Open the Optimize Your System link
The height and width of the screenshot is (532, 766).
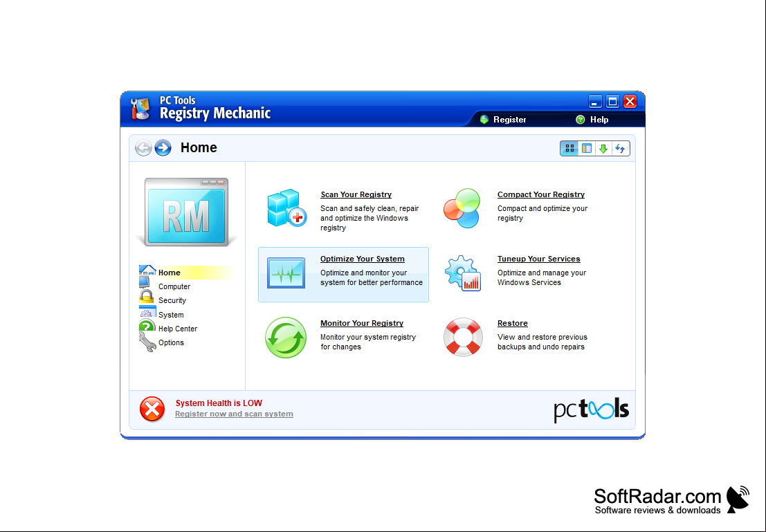[363, 259]
